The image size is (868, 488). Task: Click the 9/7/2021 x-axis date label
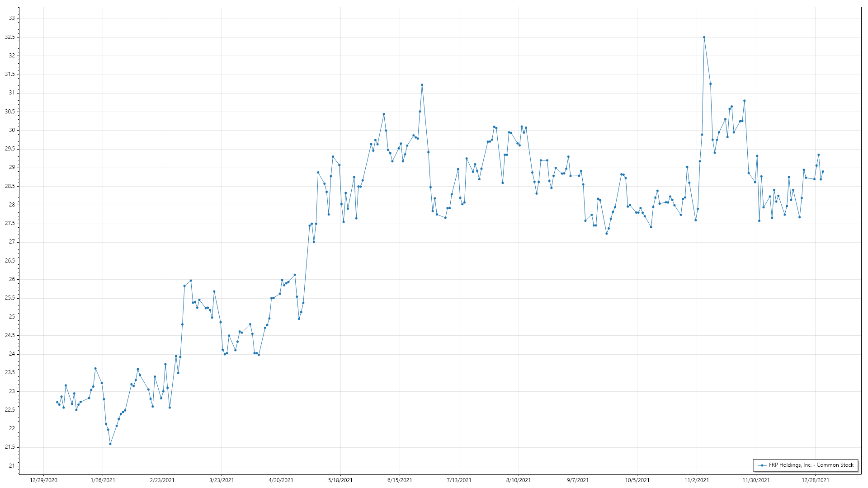[x=578, y=480]
